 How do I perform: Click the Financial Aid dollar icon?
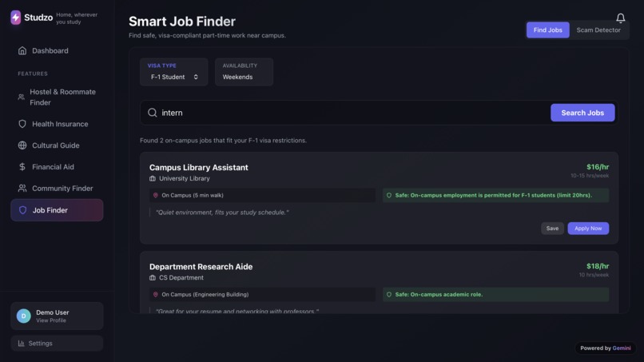tap(22, 166)
